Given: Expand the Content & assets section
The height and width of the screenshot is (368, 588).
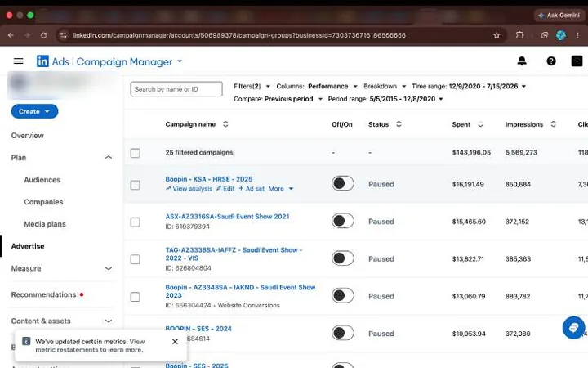Looking at the screenshot, I should pyautogui.click(x=109, y=321).
